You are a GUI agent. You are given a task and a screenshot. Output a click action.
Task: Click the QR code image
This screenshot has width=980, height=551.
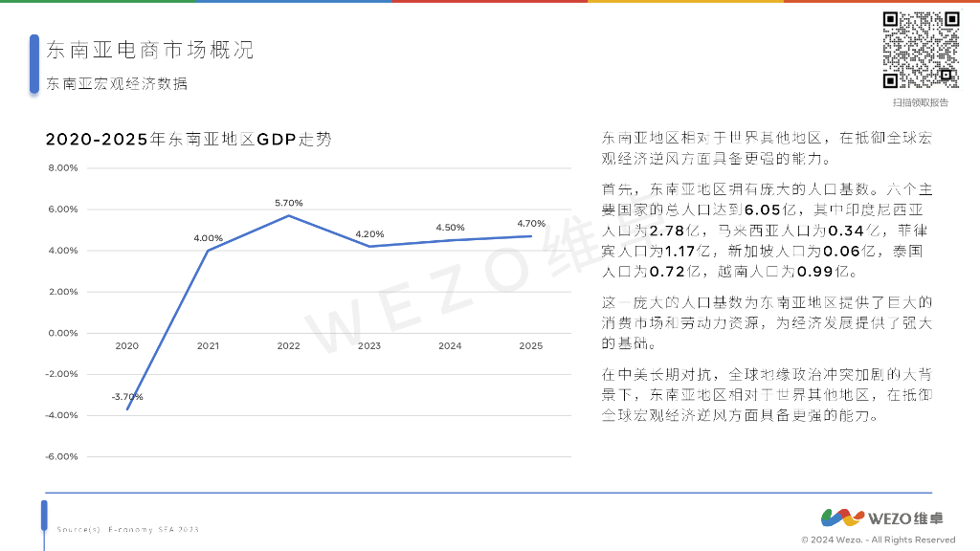tap(921, 50)
